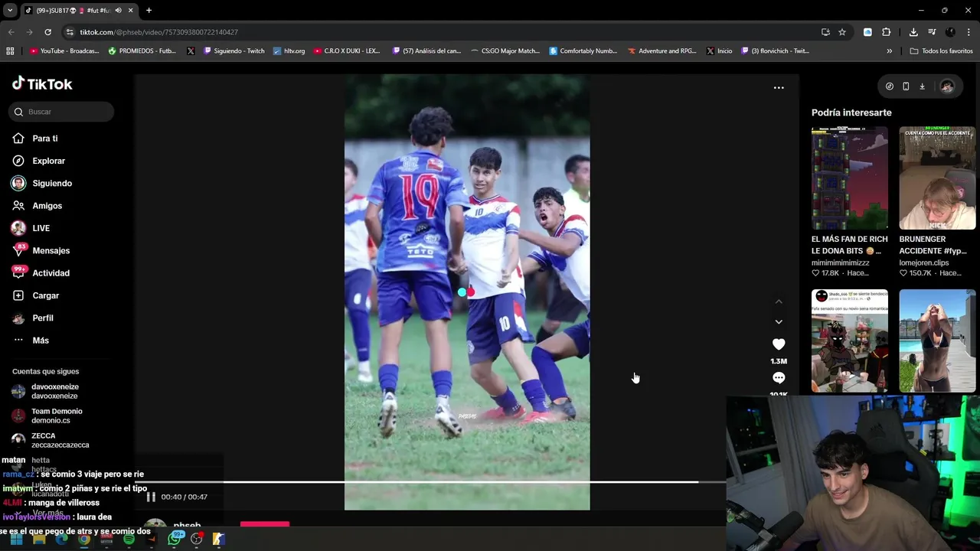Expand the Más sidebar menu

point(31,341)
